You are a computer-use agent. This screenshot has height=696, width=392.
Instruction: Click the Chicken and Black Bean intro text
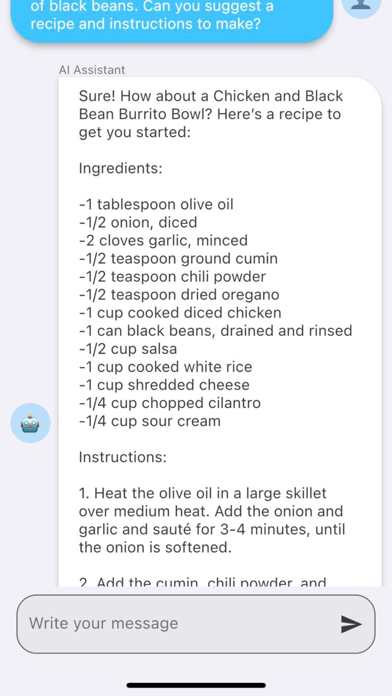(x=210, y=114)
